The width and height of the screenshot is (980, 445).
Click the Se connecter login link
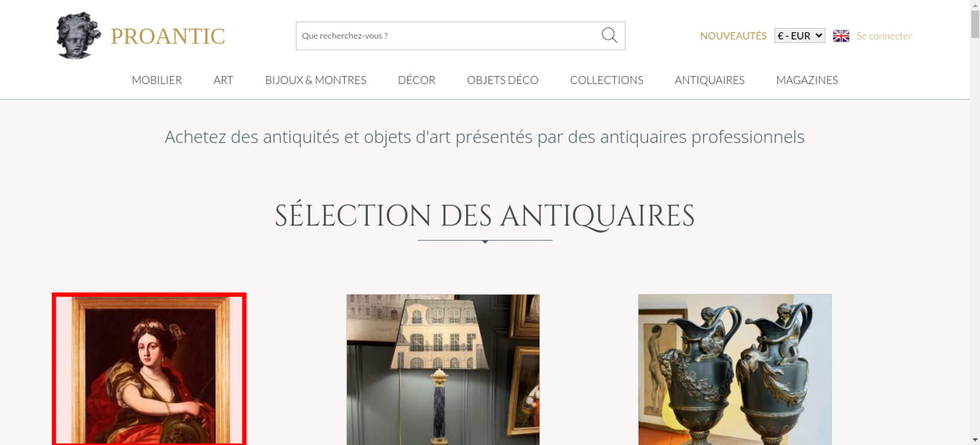pyautogui.click(x=884, y=36)
